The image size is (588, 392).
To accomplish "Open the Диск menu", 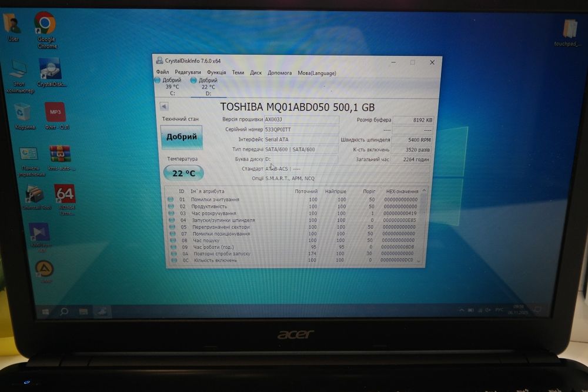I will [256, 73].
